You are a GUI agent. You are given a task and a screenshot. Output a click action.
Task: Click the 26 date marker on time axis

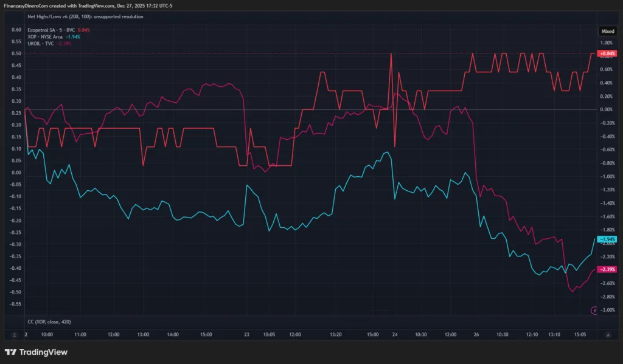pos(476,335)
